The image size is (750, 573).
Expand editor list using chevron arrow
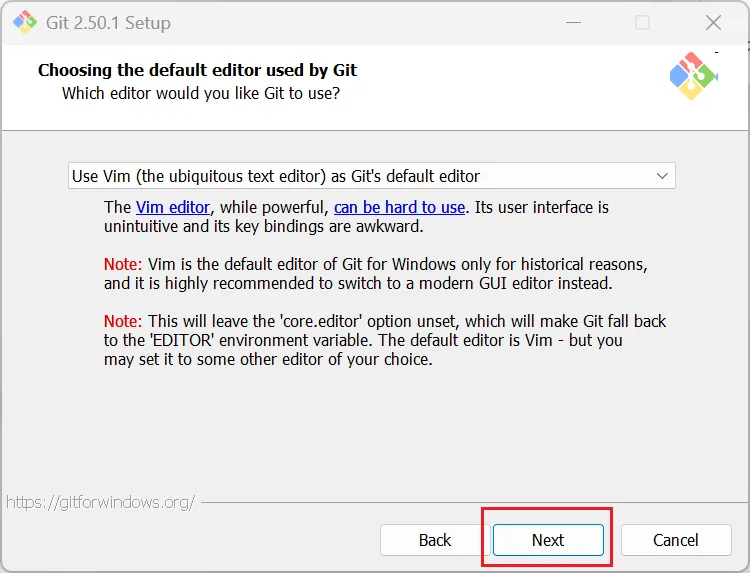pos(662,176)
